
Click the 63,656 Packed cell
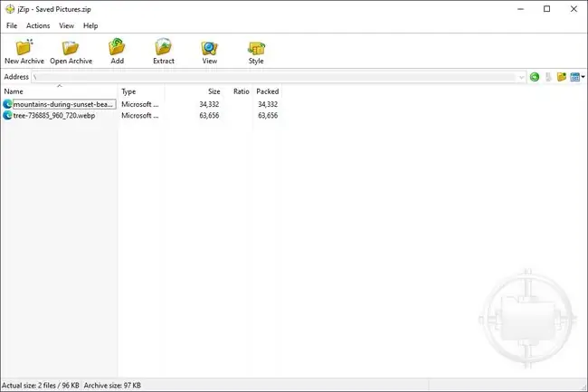pyautogui.click(x=268, y=116)
